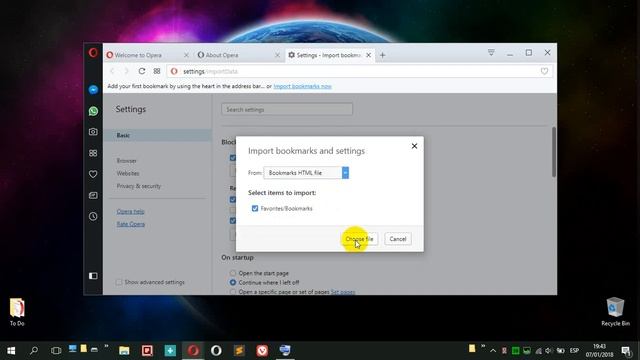Show hidden system tray icons
The width and height of the screenshot is (640, 360).
493,351
